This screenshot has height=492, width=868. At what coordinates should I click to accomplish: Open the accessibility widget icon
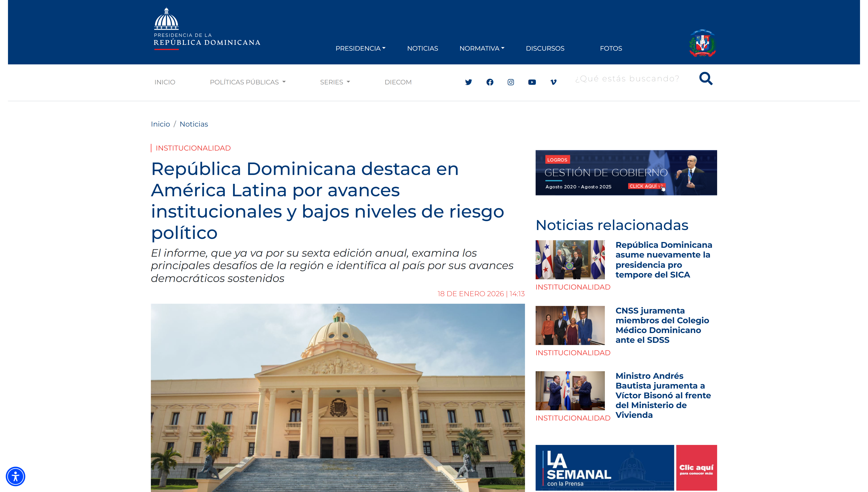(16, 476)
